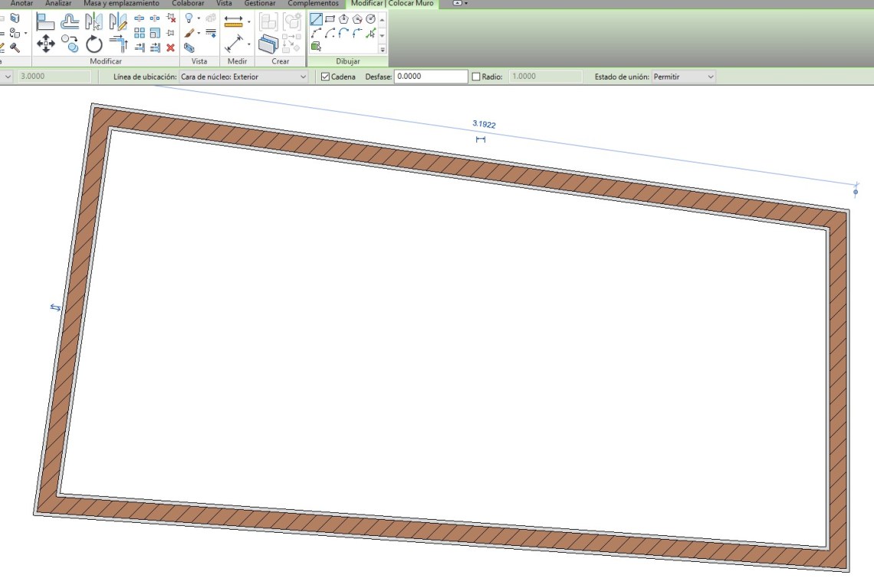Click the Move tool icon
Screen dimensions: 874x588
(x=45, y=44)
